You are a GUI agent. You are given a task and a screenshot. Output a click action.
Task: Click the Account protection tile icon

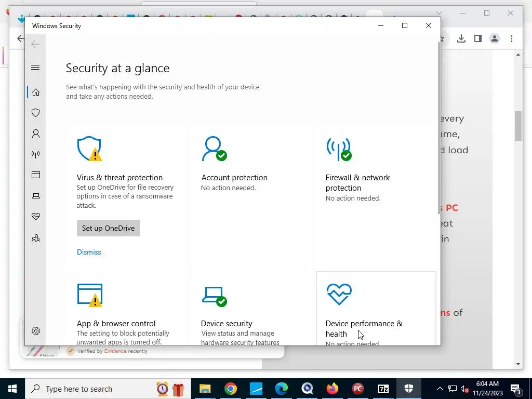pyautogui.click(x=214, y=149)
